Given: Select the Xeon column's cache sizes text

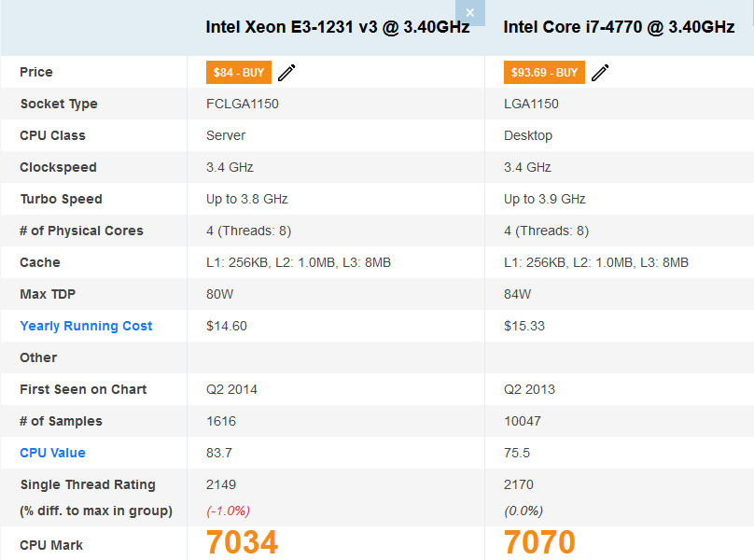Looking at the screenshot, I should click(299, 262).
